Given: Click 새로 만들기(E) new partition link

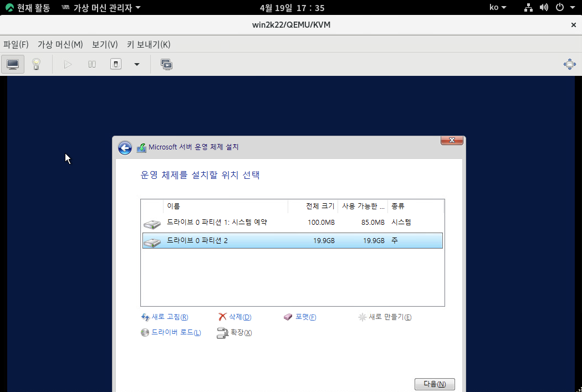Looking at the screenshot, I should click(x=390, y=317).
